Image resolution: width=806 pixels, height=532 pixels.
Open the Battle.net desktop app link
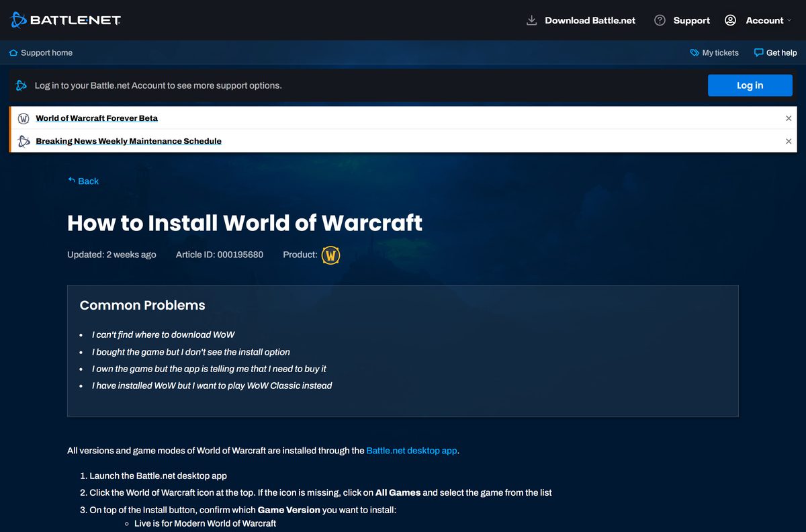[x=412, y=451]
